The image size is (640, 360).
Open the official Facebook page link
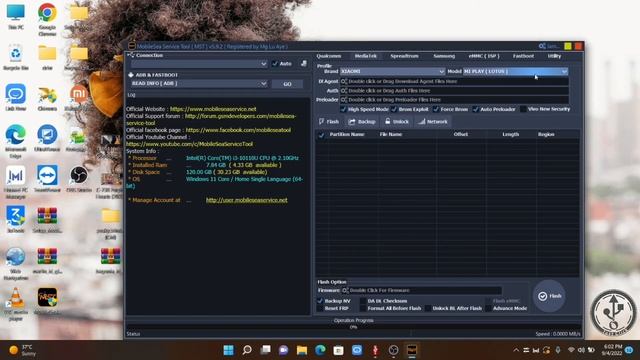click(238, 130)
